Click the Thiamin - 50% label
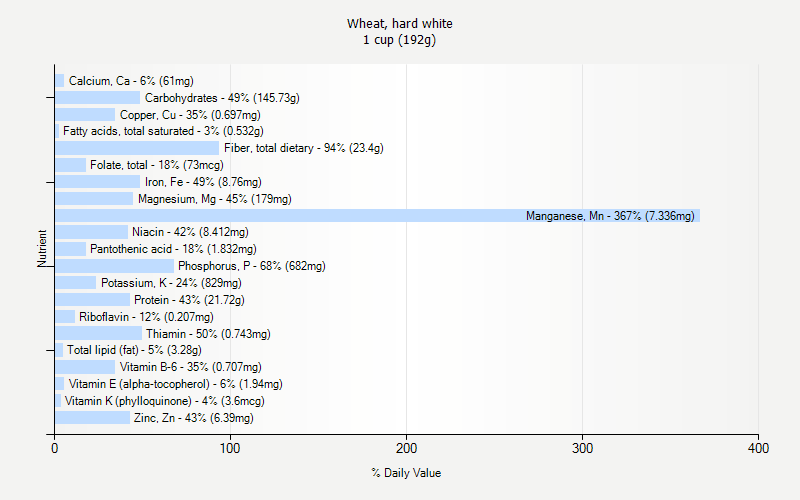Image resolution: width=800 pixels, height=500 pixels. point(208,334)
